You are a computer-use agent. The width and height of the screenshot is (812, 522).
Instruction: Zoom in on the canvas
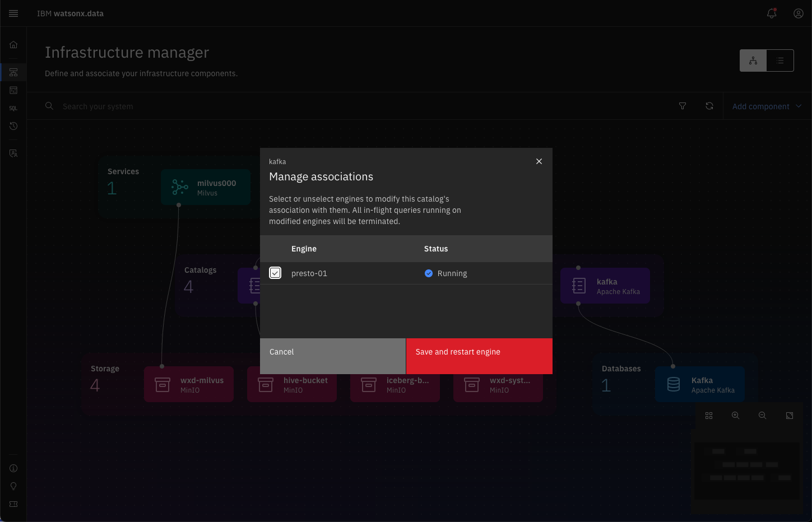point(736,416)
